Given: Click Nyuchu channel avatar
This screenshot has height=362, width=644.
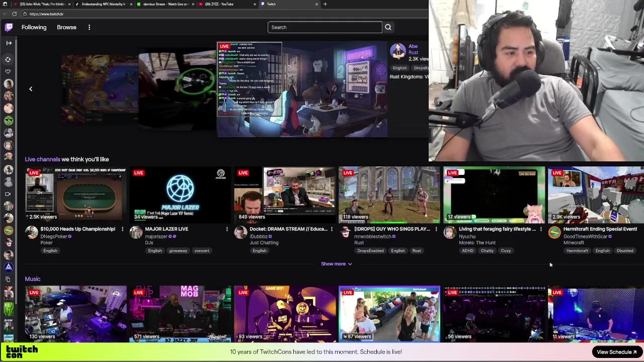Looking at the screenshot, I should pyautogui.click(x=450, y=232).
